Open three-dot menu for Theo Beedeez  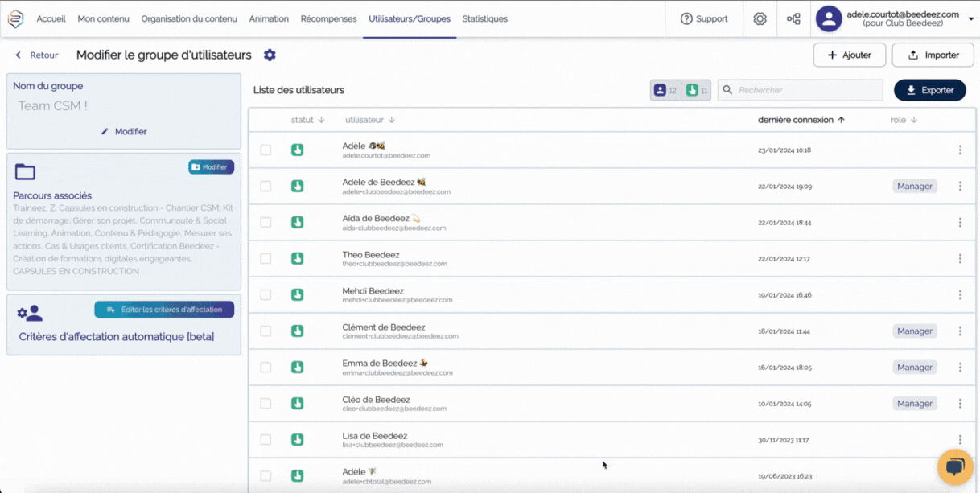(x=960, y=259)
